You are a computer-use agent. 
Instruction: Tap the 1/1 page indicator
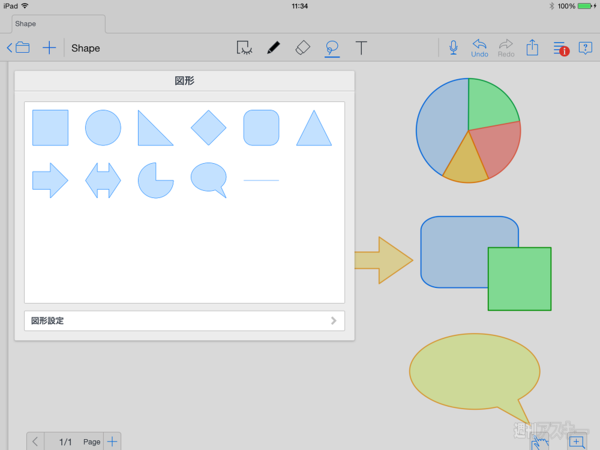(x=65, y=442)
